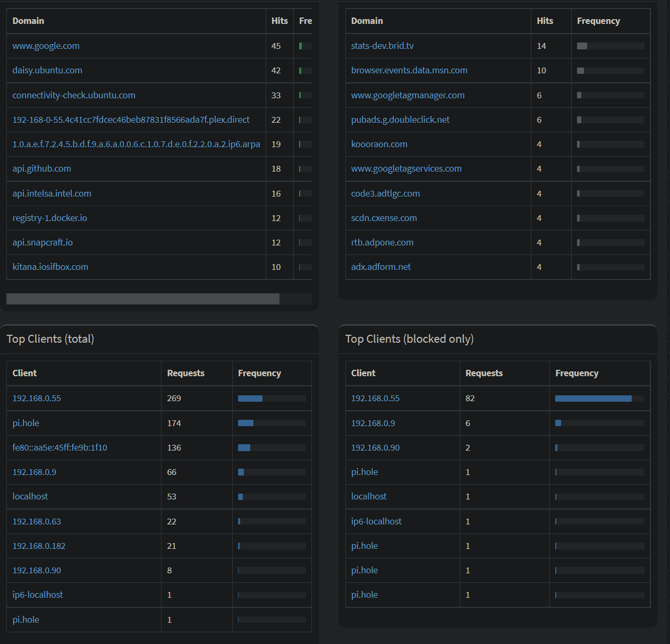Click 192.168.0.9 with 6 blocked requests
This screenshot has width=670, height=644.
pyautogui.click(x=373, y=423)
